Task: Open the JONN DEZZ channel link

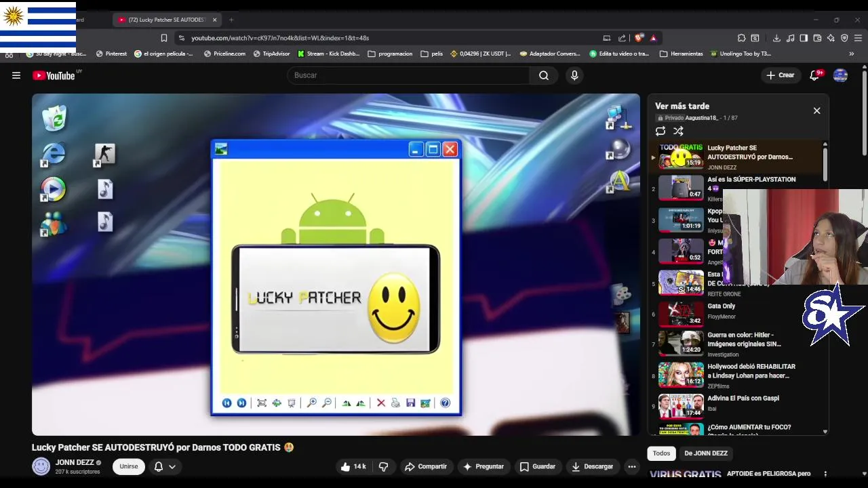Action: coord(75,462)
